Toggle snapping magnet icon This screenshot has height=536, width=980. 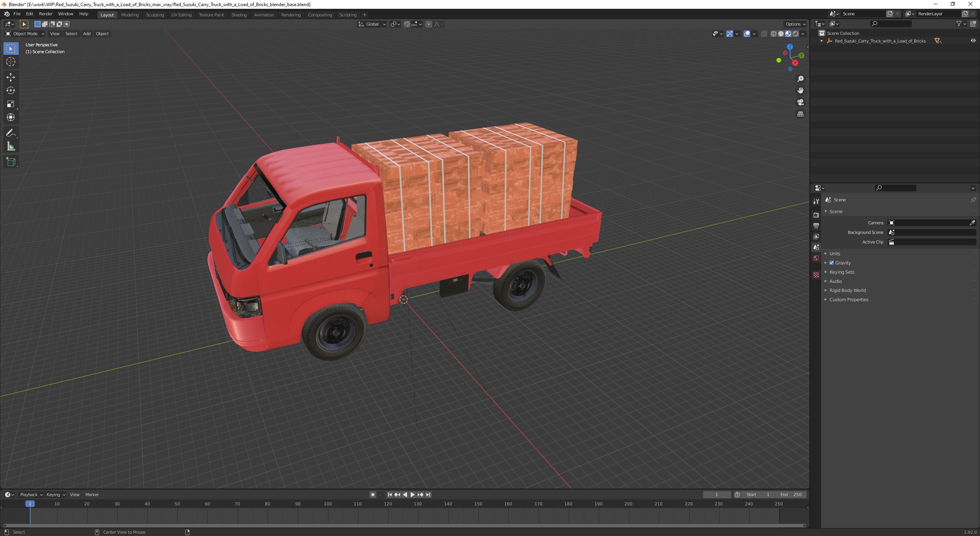click(407, 24)
